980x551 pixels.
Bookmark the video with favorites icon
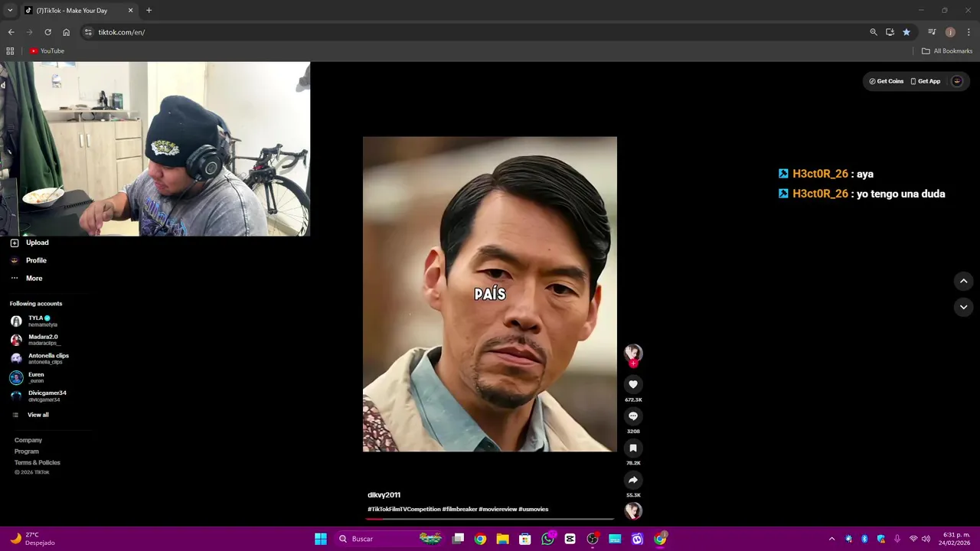click(x=633, y=448)
